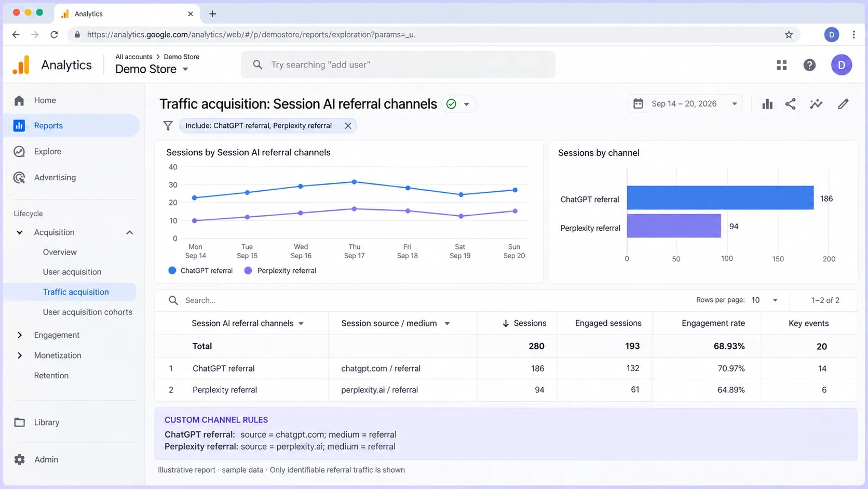Click ChatGPT referral row in table
The image size is (868, 489).
point(506,368)
